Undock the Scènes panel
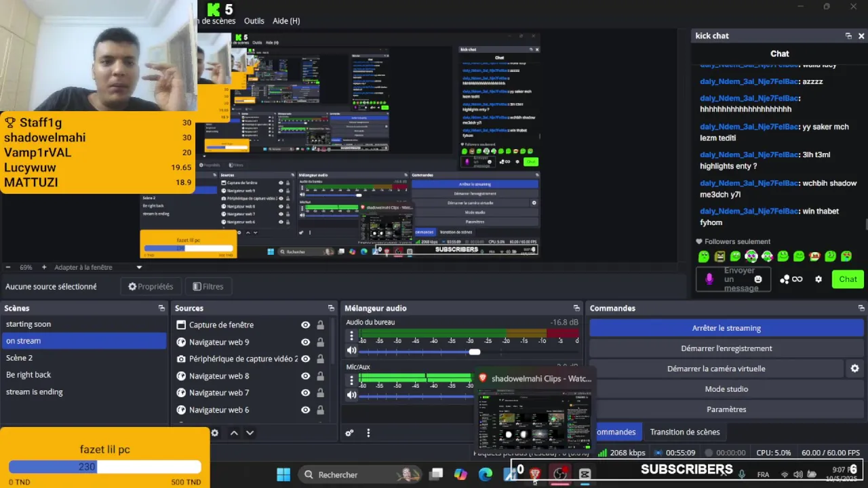The height and width of the screenshot is (488, 868). click(161, 308)
